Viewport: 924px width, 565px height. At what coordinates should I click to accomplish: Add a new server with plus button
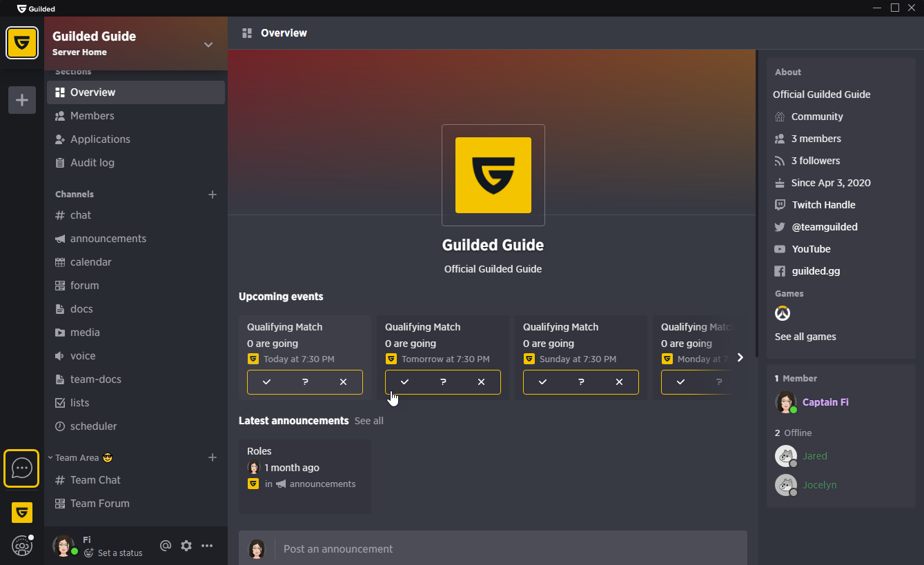[22, 100]
